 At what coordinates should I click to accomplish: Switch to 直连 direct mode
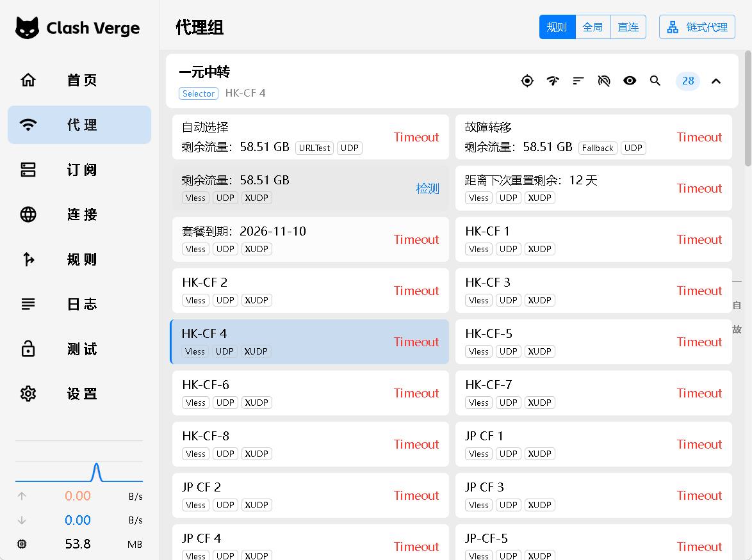pos(628,27)
